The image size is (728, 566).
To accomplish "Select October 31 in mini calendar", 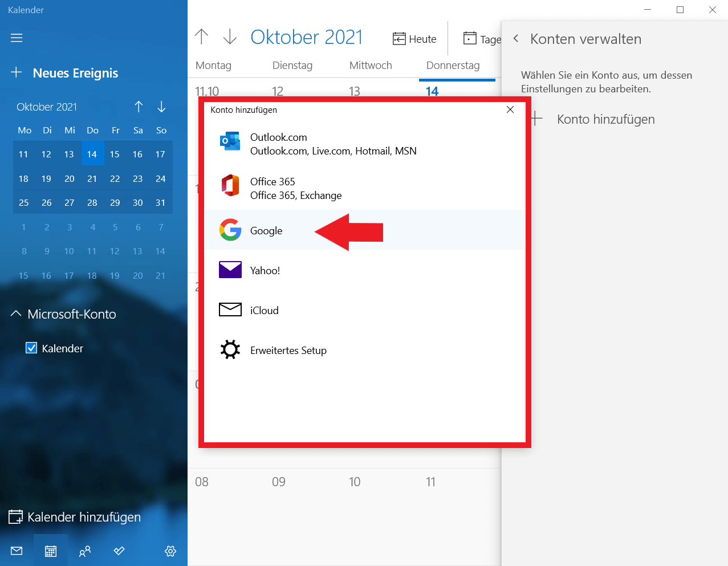I will click(x=161, y=202).
